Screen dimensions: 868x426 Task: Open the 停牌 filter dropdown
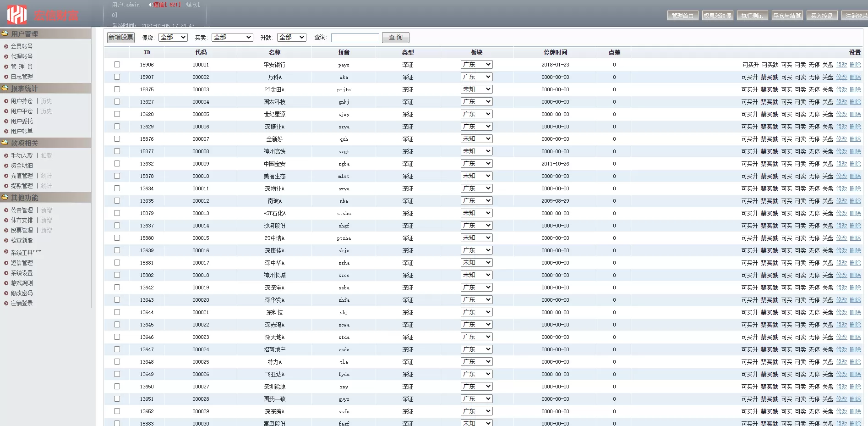(x=173, y=38)
